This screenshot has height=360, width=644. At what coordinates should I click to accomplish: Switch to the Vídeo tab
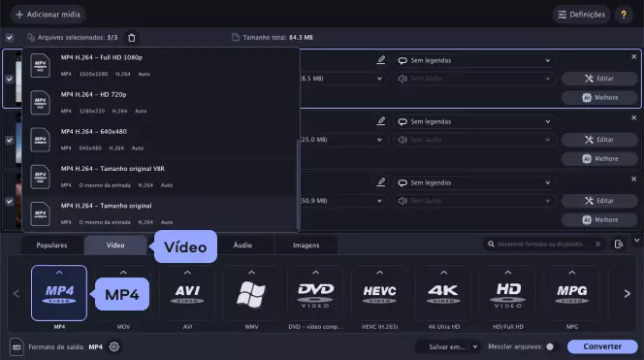[115, 245]
